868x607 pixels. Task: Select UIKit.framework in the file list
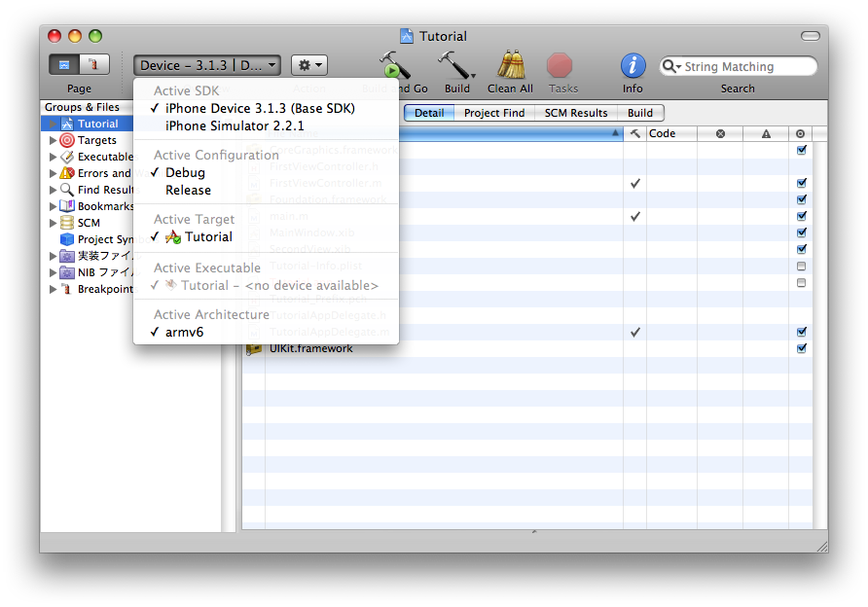click(311, 348)
